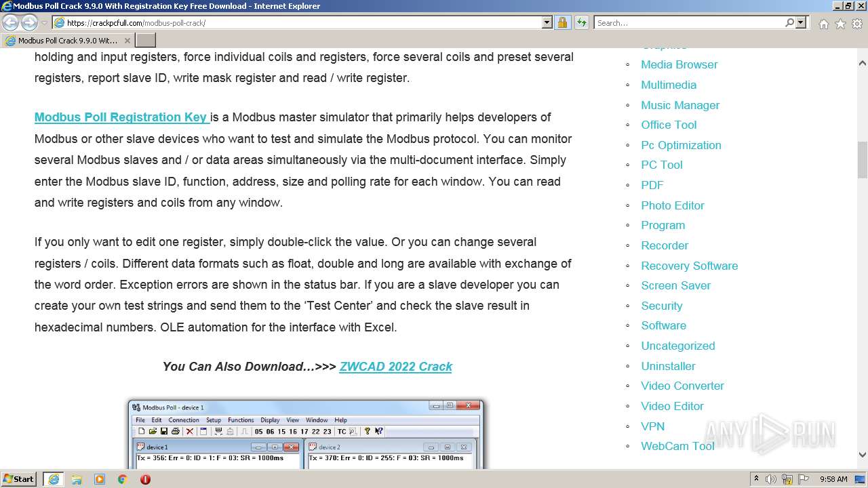This screenshot has height=488, width=868.
Task: Open Google Chrome from the taskbar
Action: click(123, 479)
